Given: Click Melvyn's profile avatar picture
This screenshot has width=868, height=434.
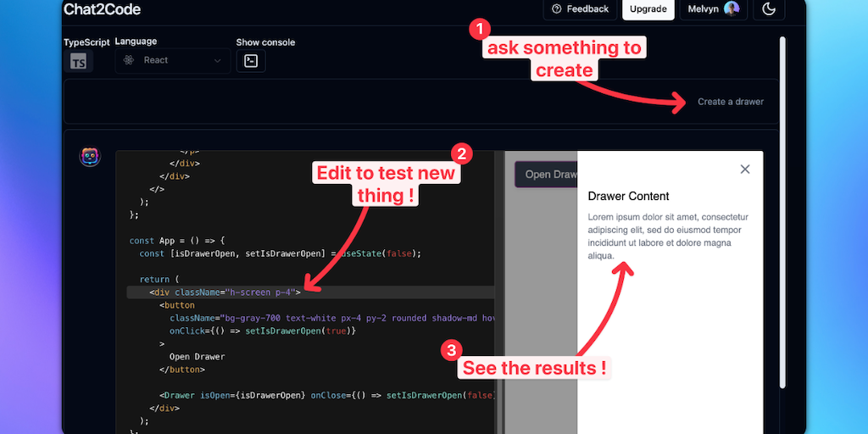Looking at the screenshot, I should pos(732,9).
